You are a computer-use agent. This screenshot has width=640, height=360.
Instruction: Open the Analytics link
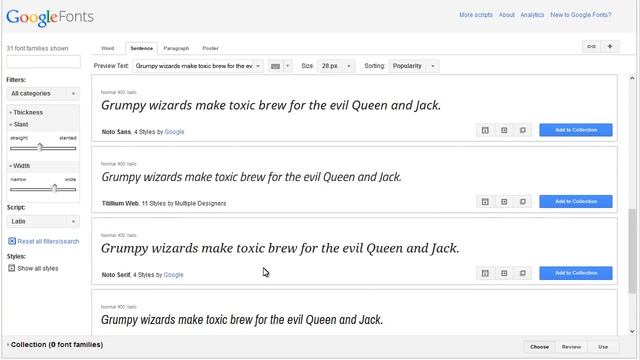tap(532, 15)
